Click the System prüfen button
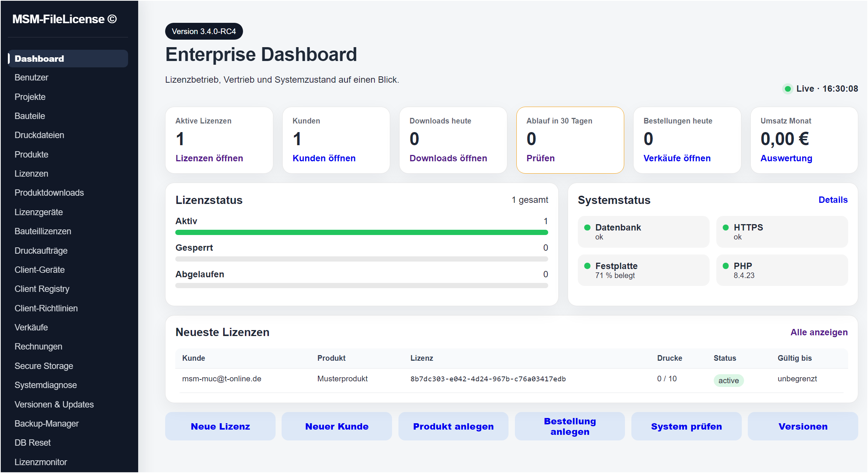The height and width of the screenshot is (473, 868). 686,427
